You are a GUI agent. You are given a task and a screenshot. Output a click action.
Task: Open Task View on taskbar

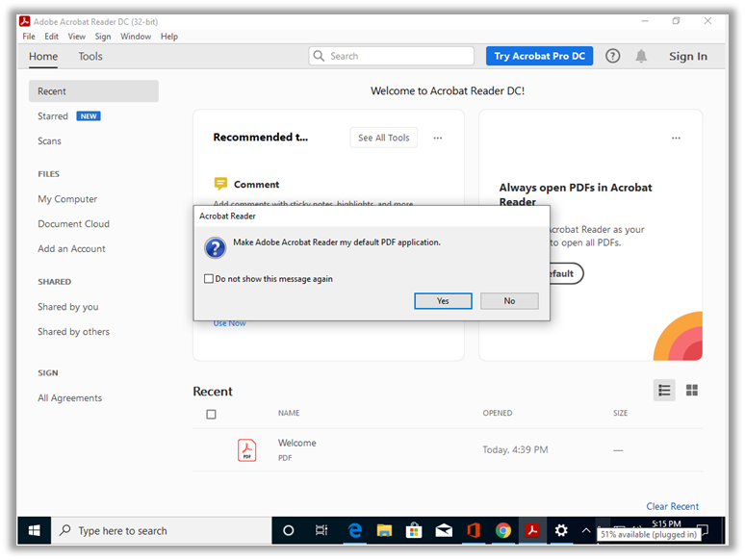321,530
